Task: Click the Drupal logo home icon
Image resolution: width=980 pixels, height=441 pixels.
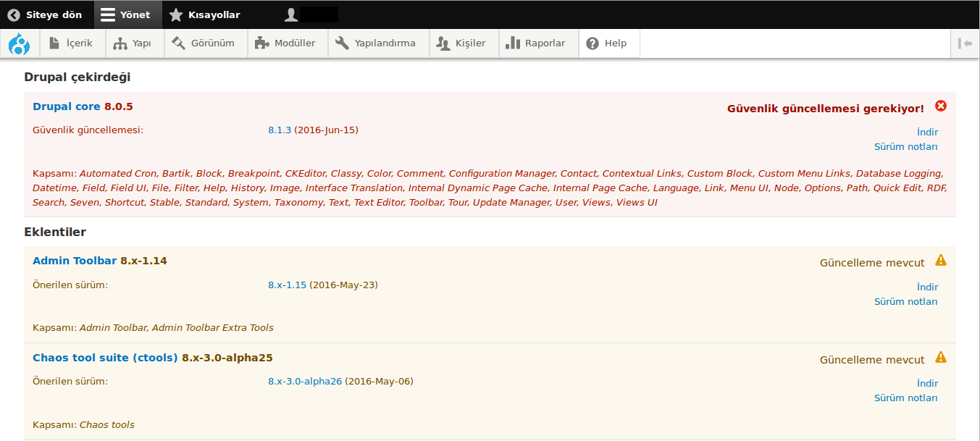Action: pyautogui.click(x=20, y=44)
